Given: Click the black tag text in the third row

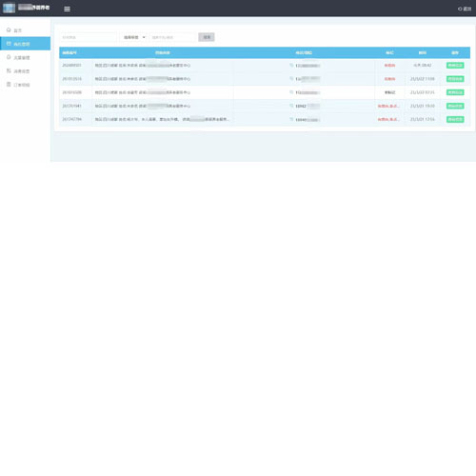Looking at the screenshot, I should point(389,92).
